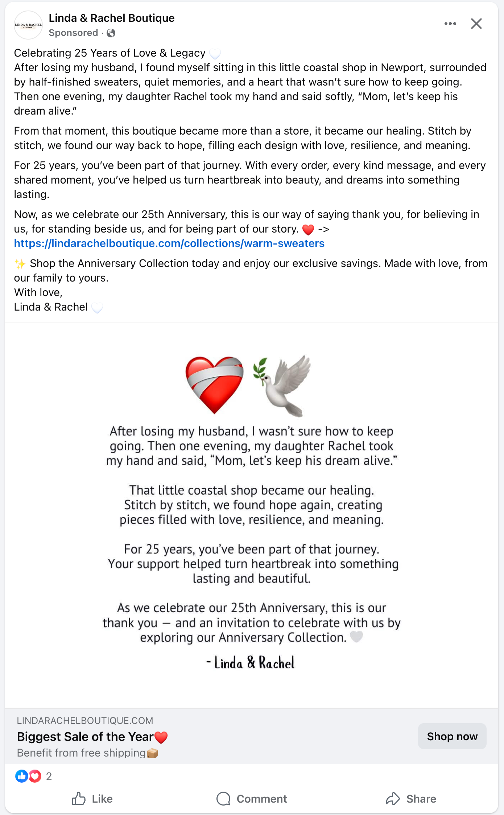504x815 pixels.
Task: Click the blue like reaction icon
Action: [x=21, y=776]
